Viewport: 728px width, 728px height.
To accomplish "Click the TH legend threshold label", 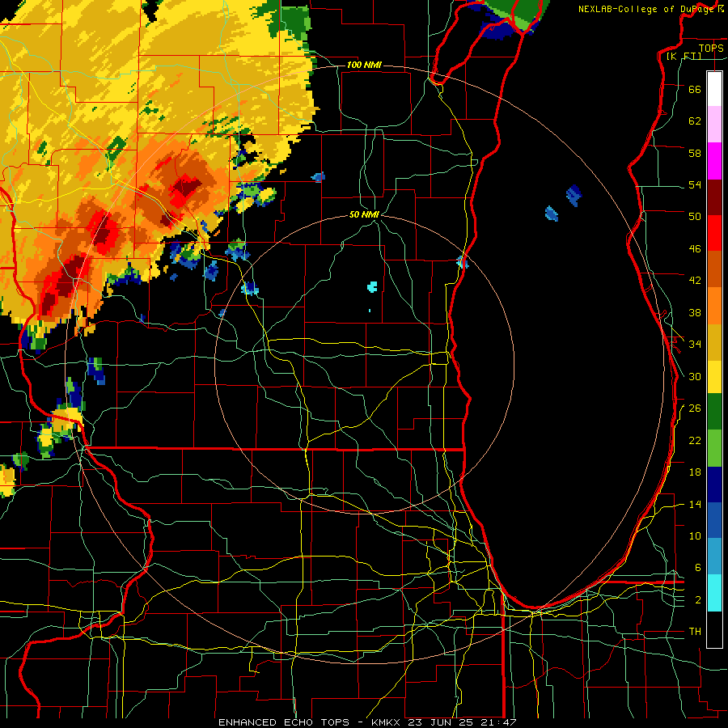I will [x=695, y=632].
